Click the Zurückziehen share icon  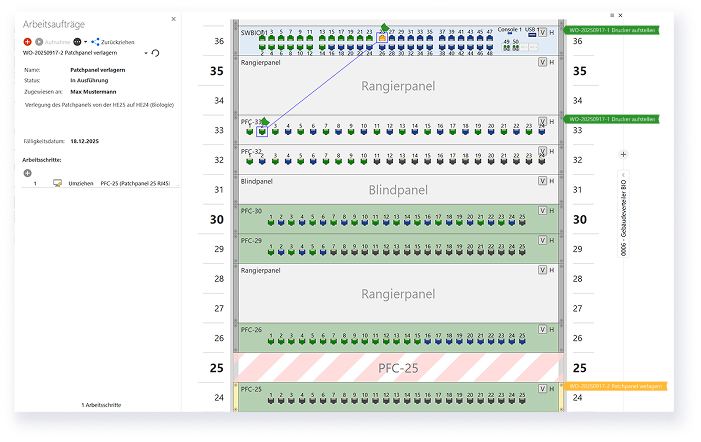[96, 42]
